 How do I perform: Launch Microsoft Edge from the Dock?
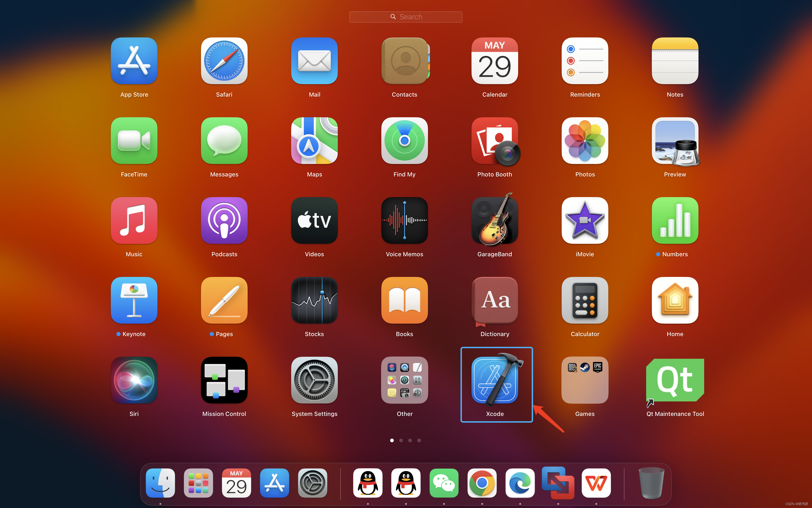tap(520, 483)
